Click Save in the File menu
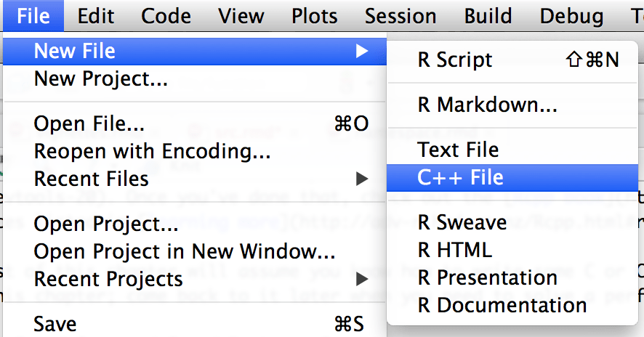 195,324
